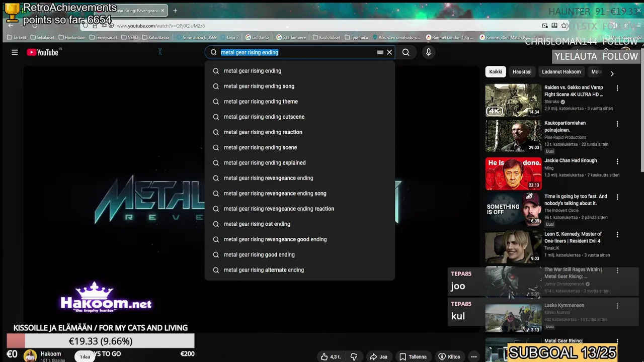Select suggestion 'metal gear rising good ending'
644x362 pixels.
(300, 255)
